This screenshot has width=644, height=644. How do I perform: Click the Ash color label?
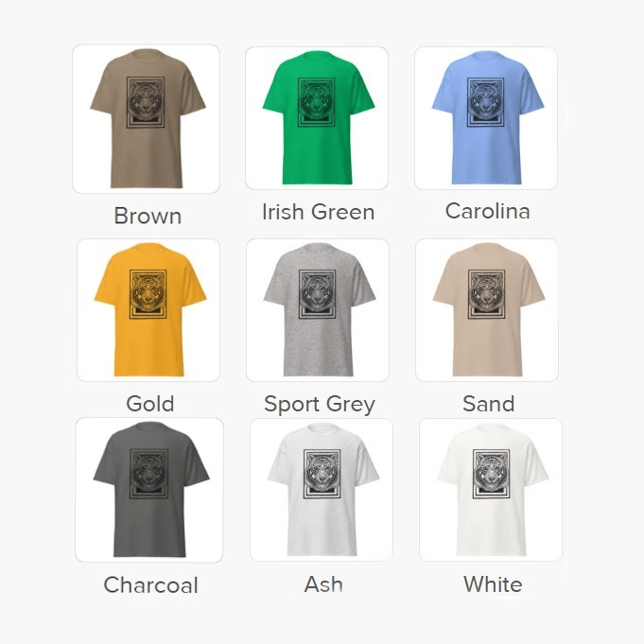(323, 584)
